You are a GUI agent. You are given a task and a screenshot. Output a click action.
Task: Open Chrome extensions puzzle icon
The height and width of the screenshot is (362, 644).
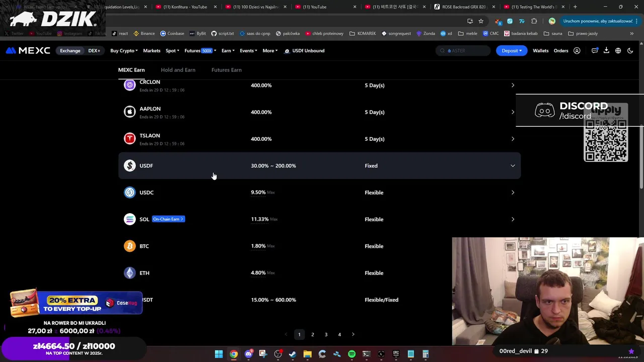(x=534, y=21)
